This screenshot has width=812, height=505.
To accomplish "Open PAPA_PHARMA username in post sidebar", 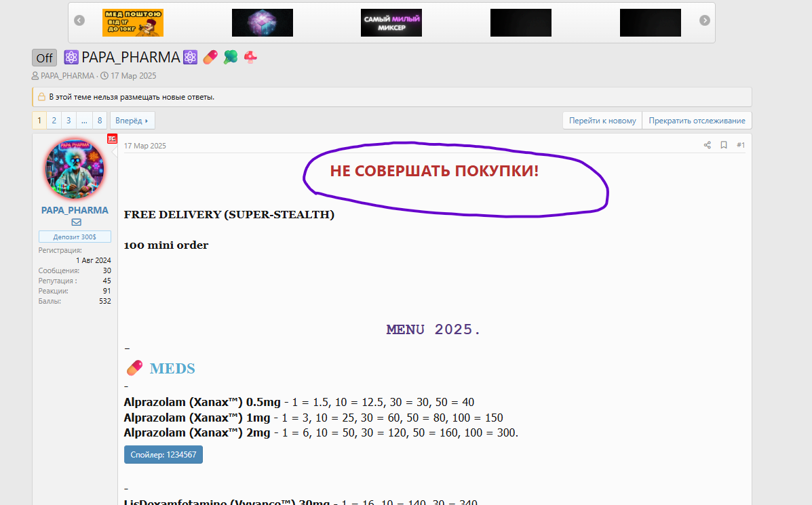I will (x=75, y=210).
